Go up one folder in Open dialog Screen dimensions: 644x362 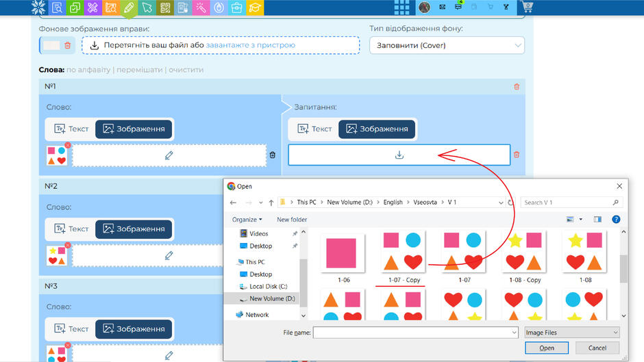pyautogui.click(x=271, y=203)
